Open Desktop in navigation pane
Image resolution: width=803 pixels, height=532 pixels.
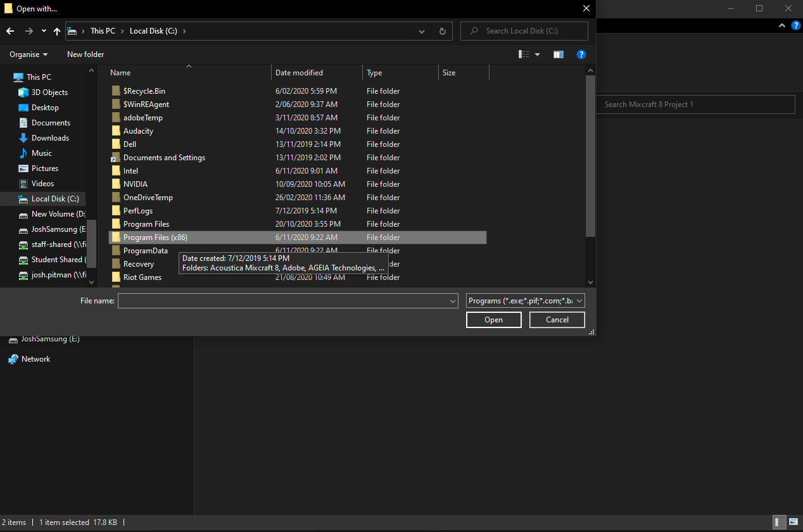coord(45,108)
